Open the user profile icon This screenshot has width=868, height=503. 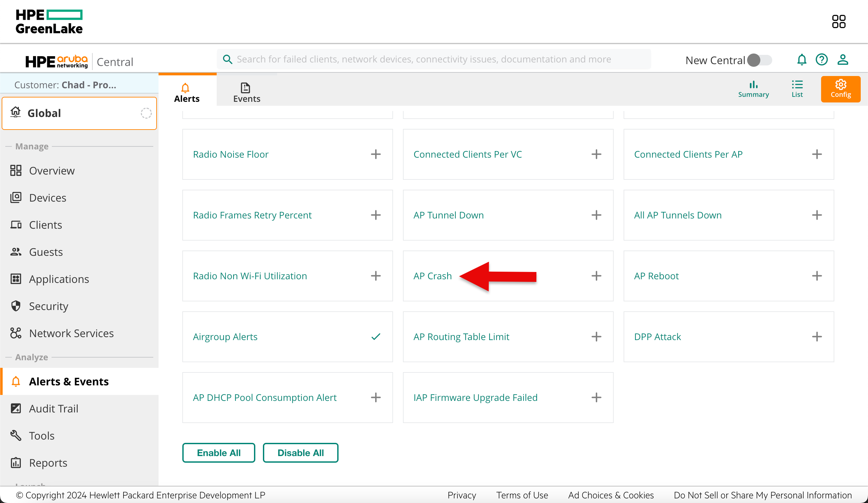coord(843,59)
